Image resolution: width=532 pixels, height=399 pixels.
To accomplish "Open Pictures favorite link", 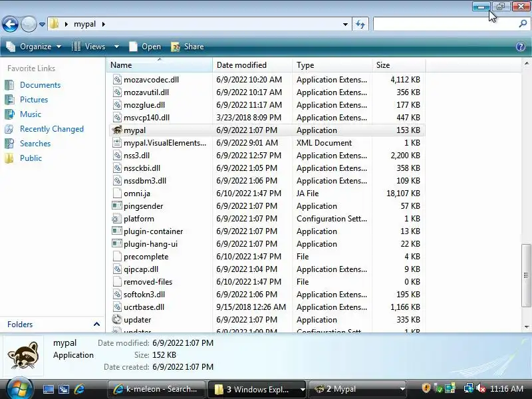I will [x=34, y=99].
